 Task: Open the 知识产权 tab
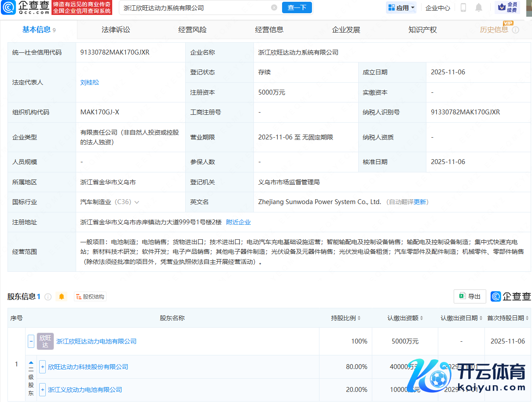click(422, 30)
